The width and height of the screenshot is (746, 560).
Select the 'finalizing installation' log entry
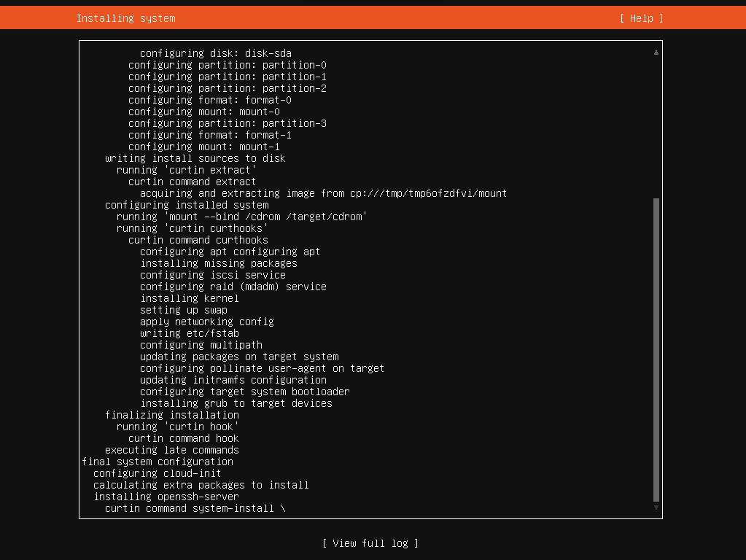(x=172, y=415)
